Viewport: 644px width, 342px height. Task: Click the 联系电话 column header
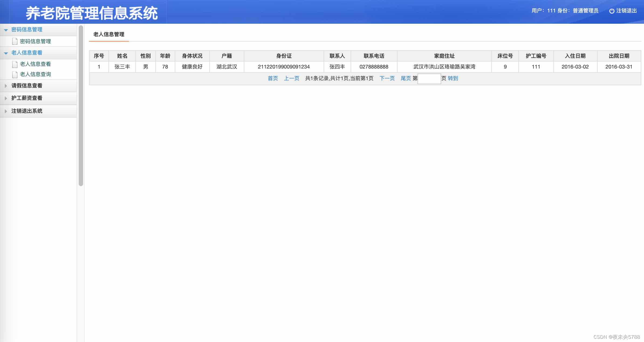point(374,56)
